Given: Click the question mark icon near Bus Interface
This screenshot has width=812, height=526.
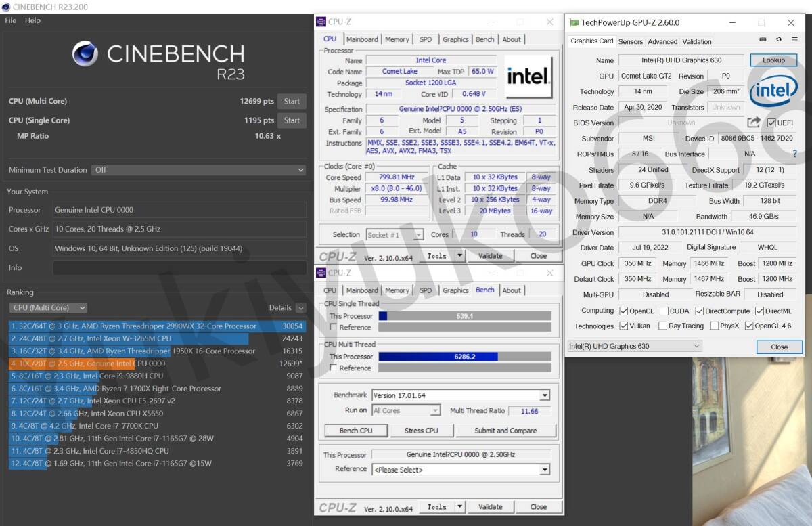Looking at the screenshot, I should (794, 154).
